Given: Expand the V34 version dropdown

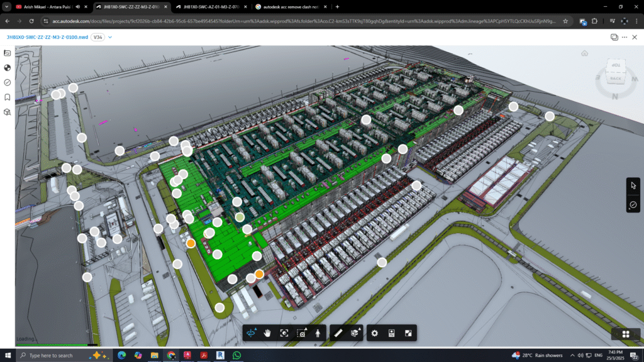Looking at the screenshot, I should pos(110,37).
